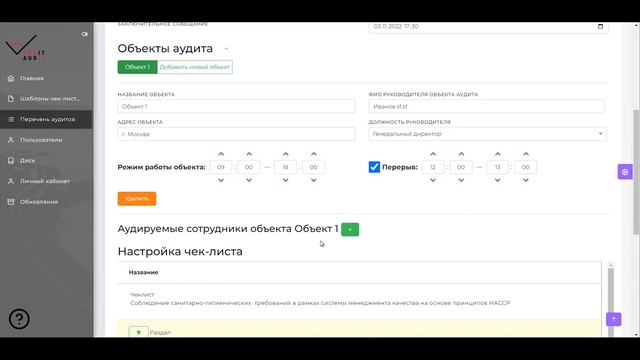This screenshot has width=640, height=360.
Task: Increase work end minutes up arrow
Action: 313,154
